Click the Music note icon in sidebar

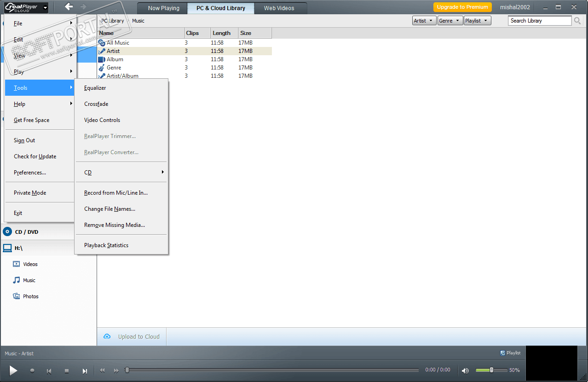(17, 280)
